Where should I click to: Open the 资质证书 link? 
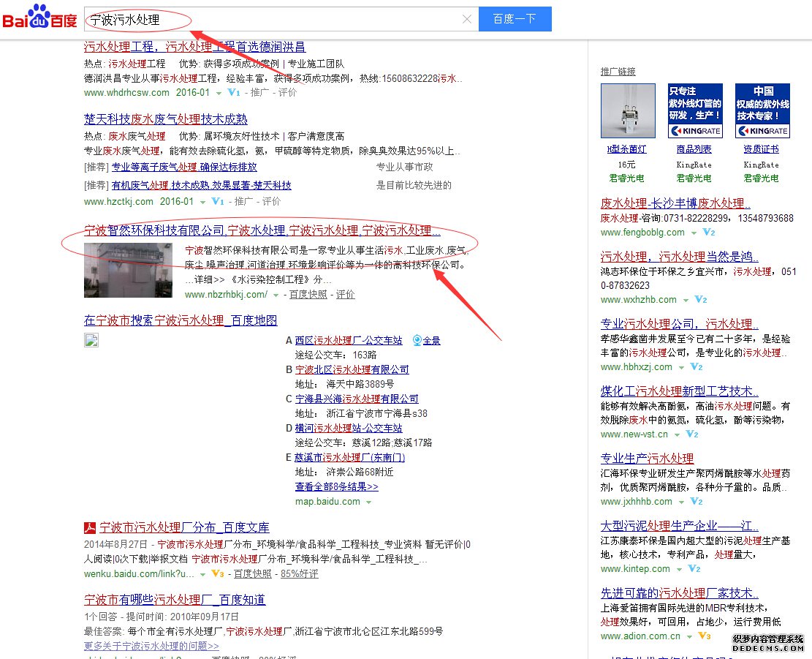click(762, 149)
